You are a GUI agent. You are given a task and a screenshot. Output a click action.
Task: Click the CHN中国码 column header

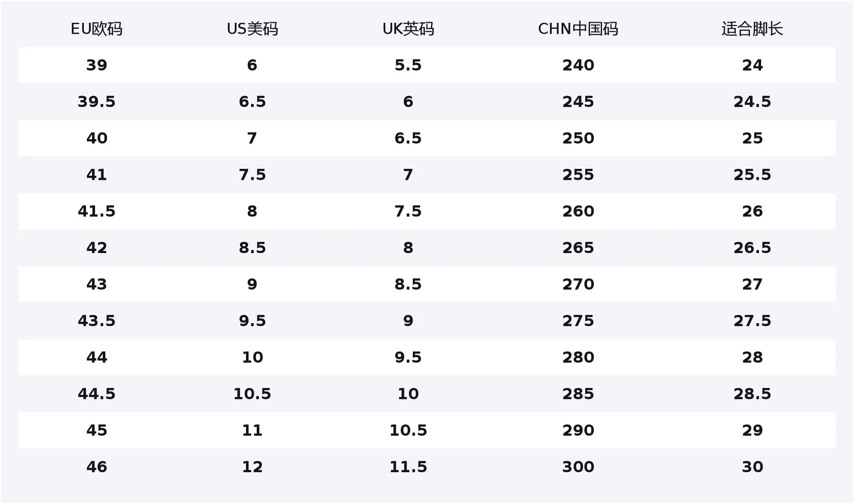(x=578, y=28)
